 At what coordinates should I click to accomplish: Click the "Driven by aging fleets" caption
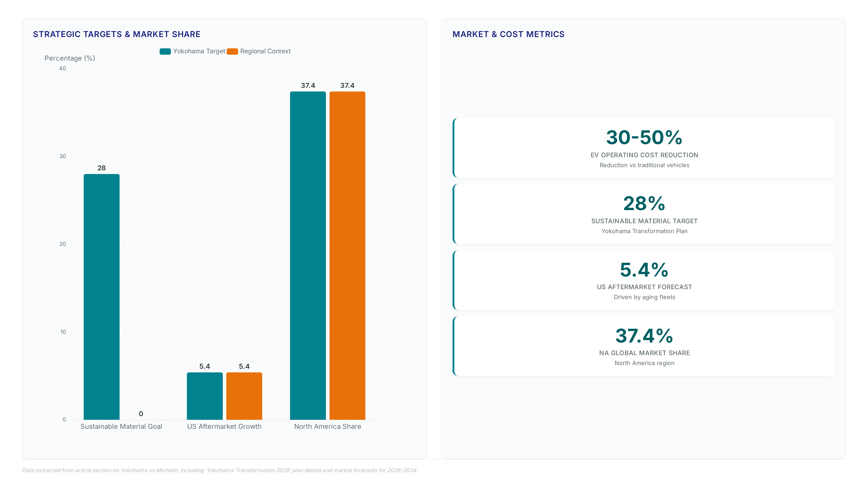(x=644, y=297)
